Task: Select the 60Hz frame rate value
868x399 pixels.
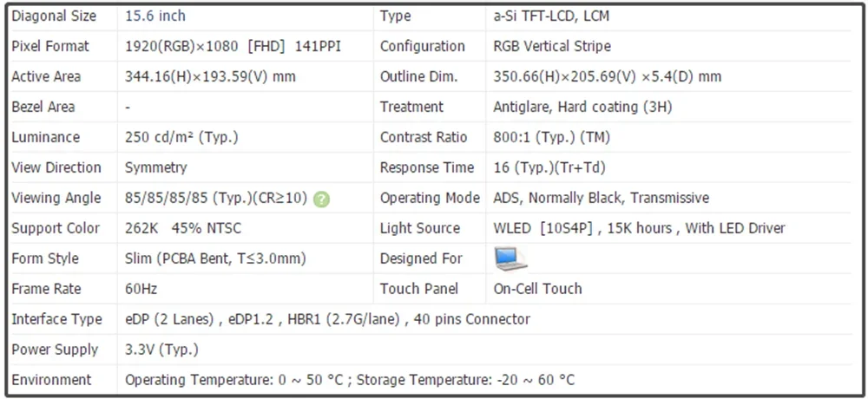Action: point(141,289)
